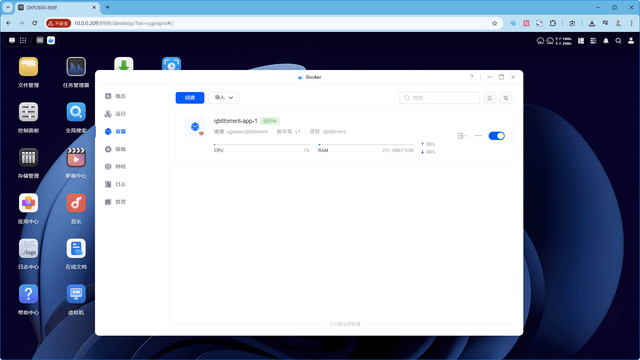Launch 文件管理 (File Manager) from the desktop
The width and height of the screenshot is (640, 360).
28,72
